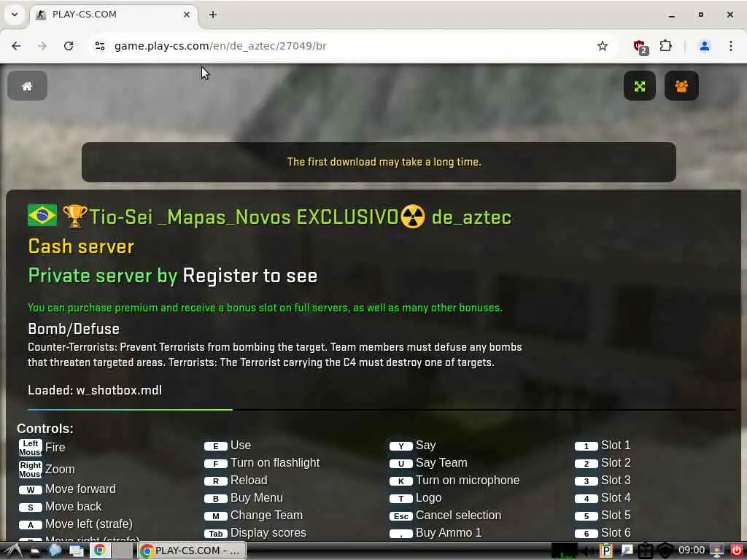The image size is (747, 560).
Task: Click the T key badge for Logo
Action: [x=401, y=499]
